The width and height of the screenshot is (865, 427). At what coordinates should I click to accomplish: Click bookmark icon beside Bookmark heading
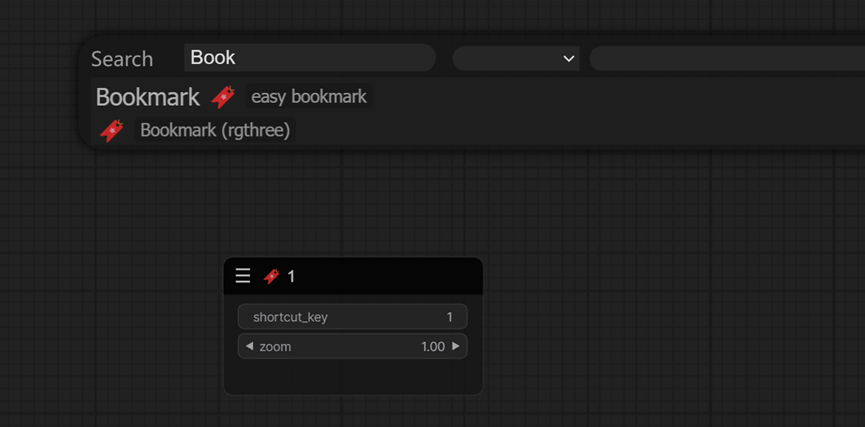[223, 97]
